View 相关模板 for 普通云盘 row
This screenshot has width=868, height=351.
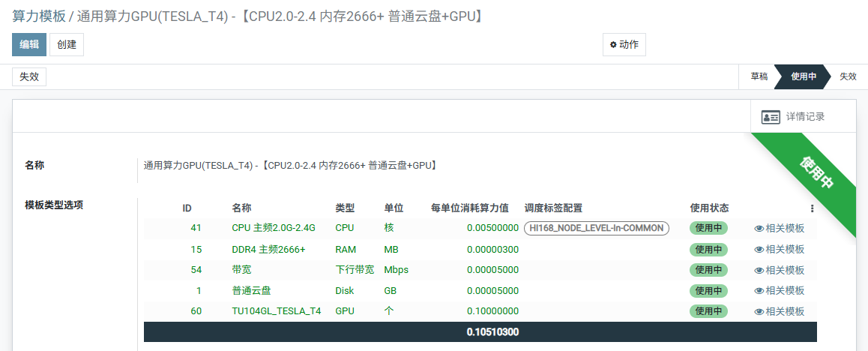pos(780,291)
